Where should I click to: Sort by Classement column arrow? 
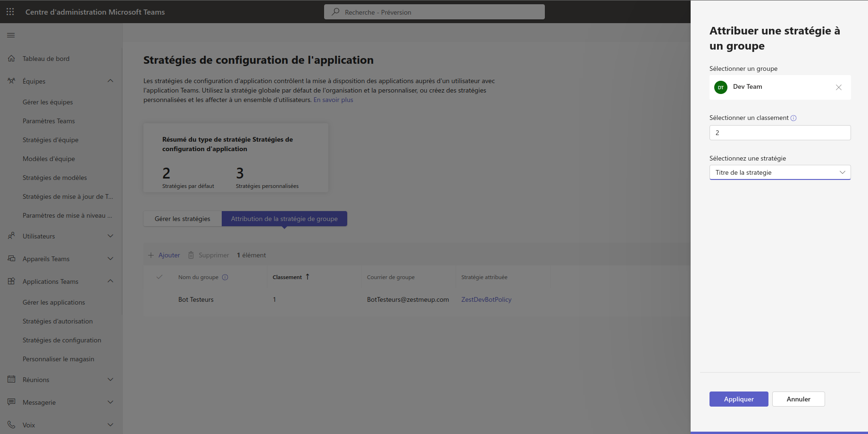(x=308, y=277)
